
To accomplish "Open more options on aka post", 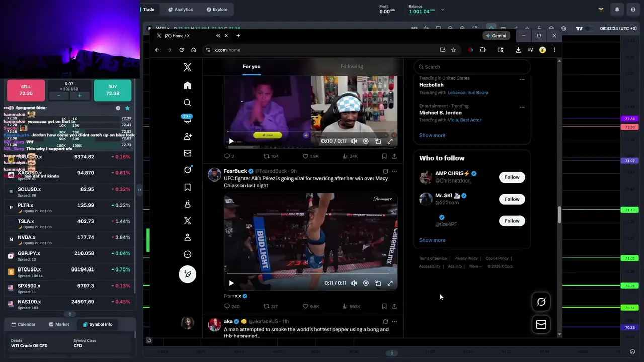I will (x=394, y=321).
